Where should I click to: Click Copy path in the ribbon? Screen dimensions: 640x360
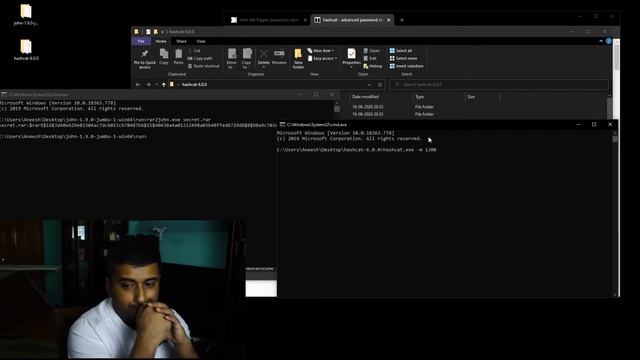[x=200, y=58]
